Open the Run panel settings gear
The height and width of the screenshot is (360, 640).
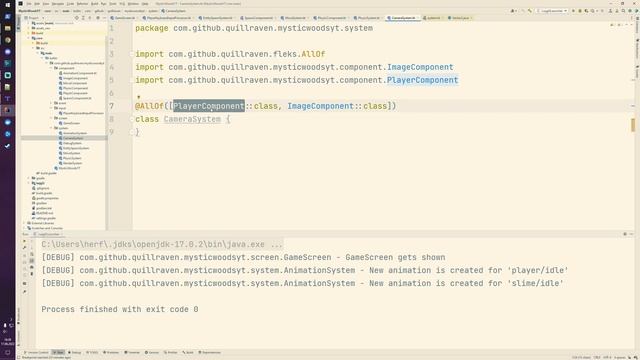pos(625,234)
